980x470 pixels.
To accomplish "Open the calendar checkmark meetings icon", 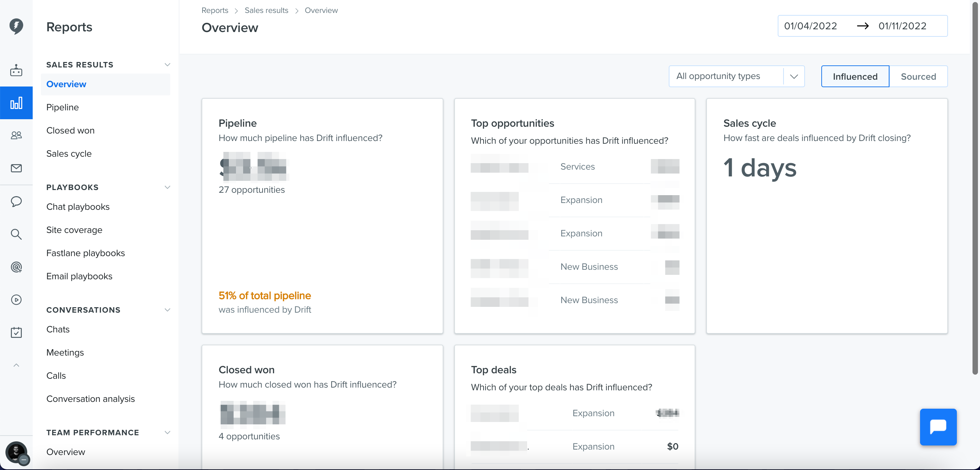I will (x=16, y=333).
